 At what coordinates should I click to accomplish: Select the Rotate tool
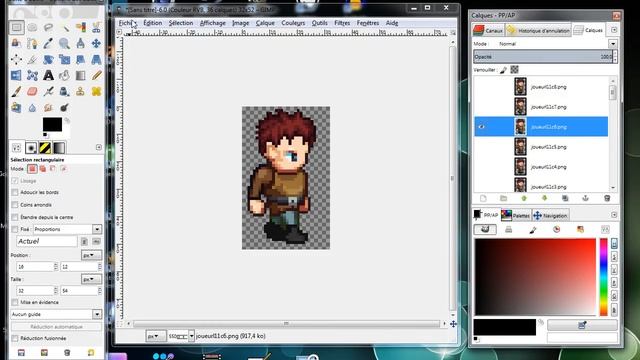[x=48, y=60]
